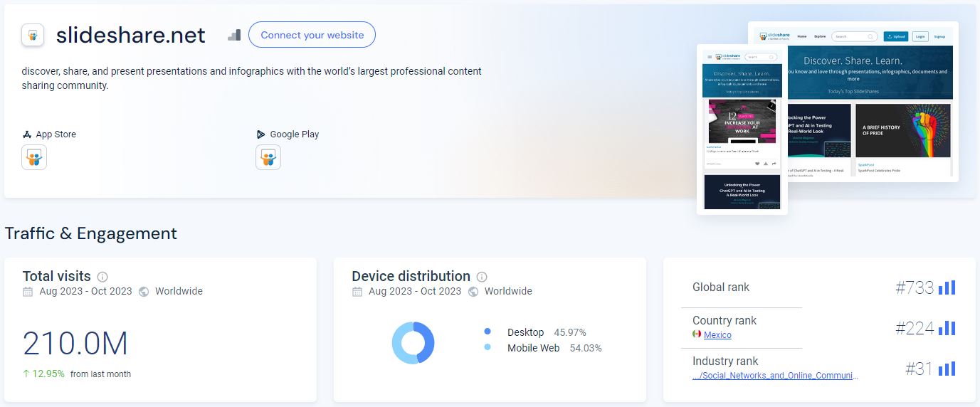Click the Country rank bar chart icon
The width and height of the screenshot is (980, 407).
coord(947,328)
